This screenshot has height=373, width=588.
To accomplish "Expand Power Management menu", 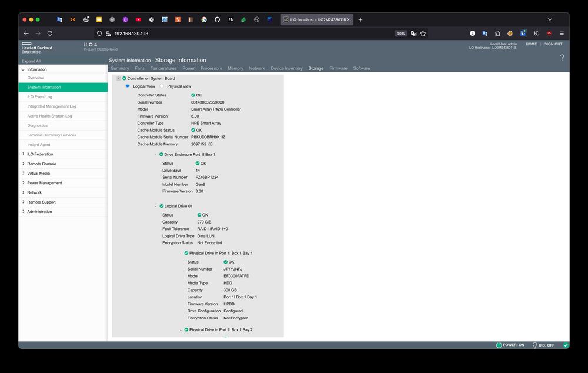I will tap(24, 183).
